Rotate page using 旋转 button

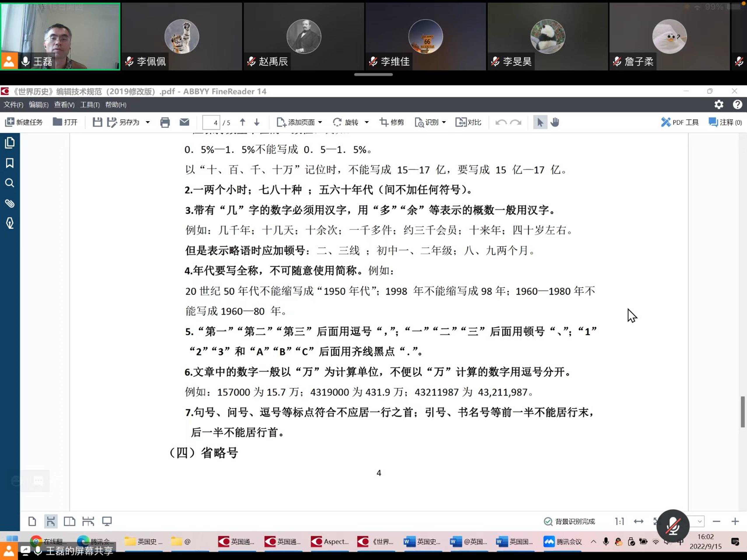click(345, 122)
